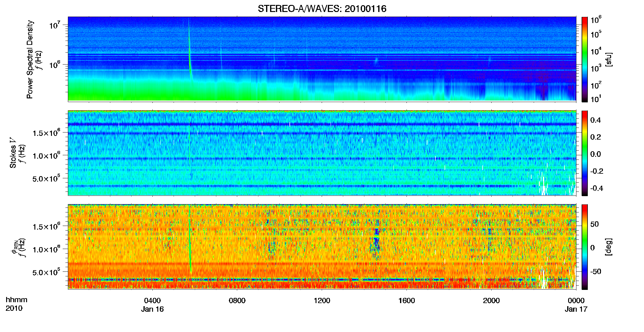This screenshot has width=644, height=332.
Task: Click the φ RTN degrees color bar
Action: [585, 247]
